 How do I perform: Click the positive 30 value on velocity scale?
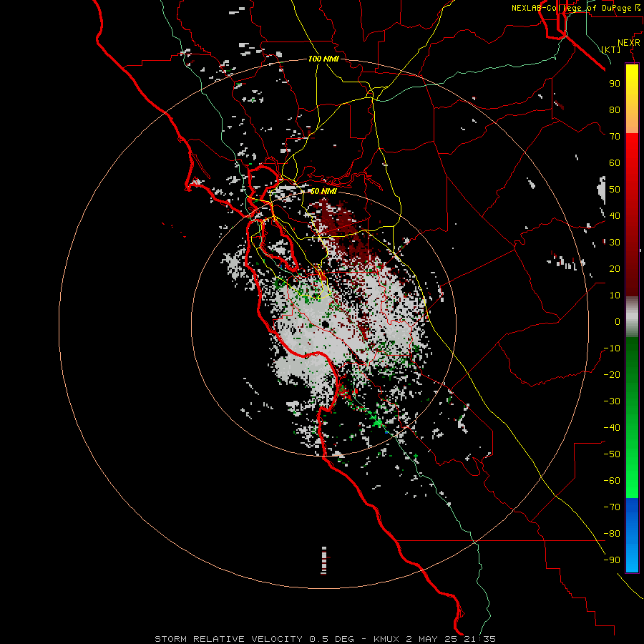(x=615, y=243)
